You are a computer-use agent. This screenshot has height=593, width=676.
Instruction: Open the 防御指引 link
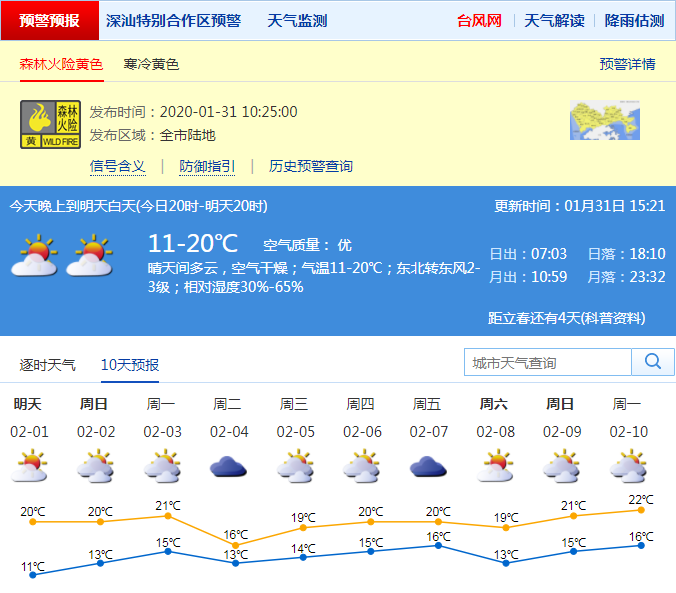207,166
